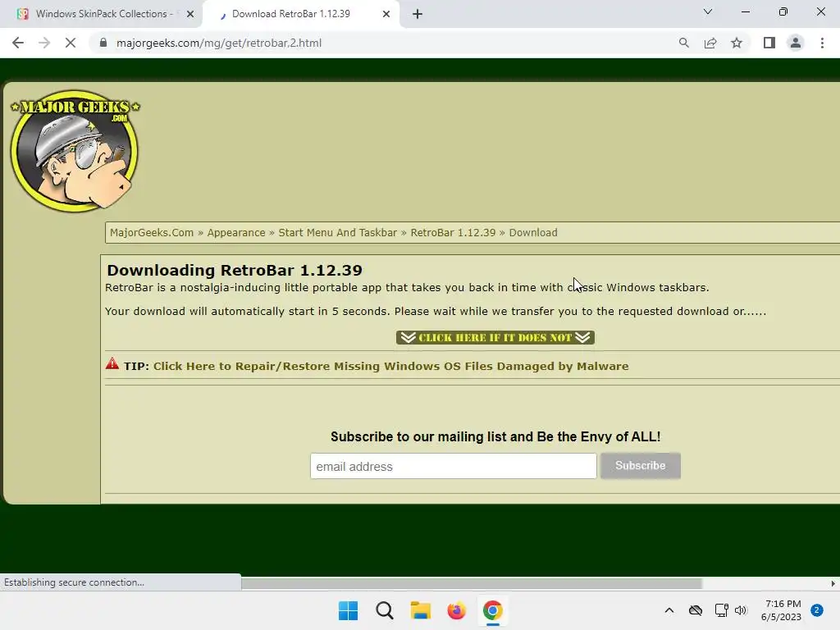Open the network status tray icon
The height and width of the screenshot is (630, 840).
point(721,610)
